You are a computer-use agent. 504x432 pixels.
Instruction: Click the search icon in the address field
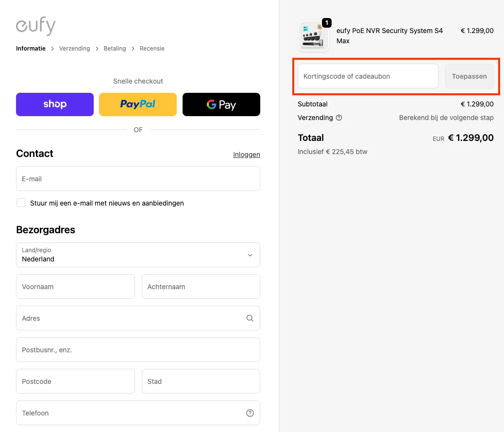[x=250, y=318]
